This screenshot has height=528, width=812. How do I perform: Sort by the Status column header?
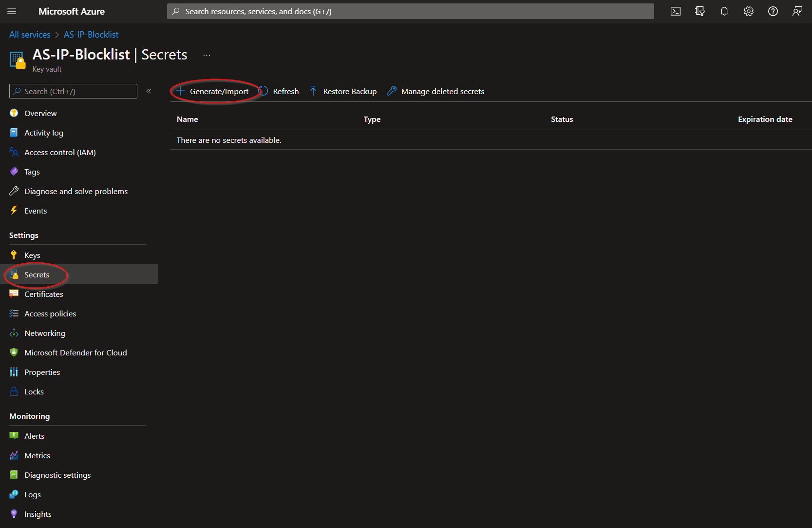pos(562,119)
